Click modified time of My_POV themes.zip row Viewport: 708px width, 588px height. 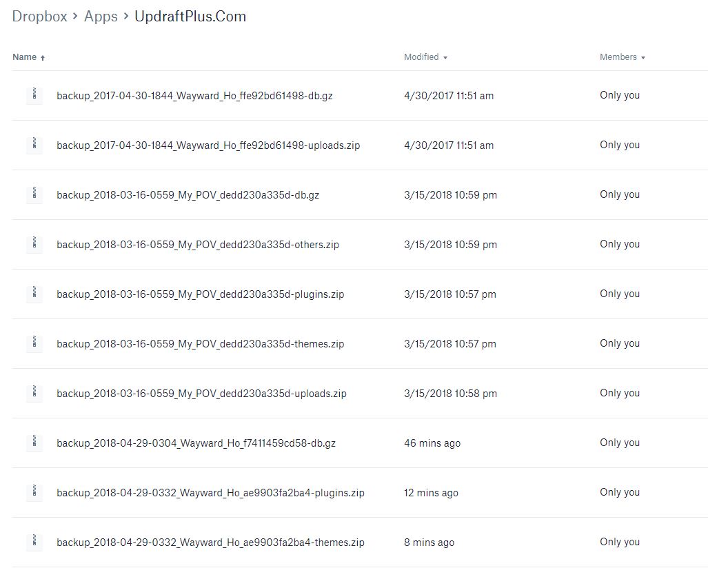coord(450,344)
